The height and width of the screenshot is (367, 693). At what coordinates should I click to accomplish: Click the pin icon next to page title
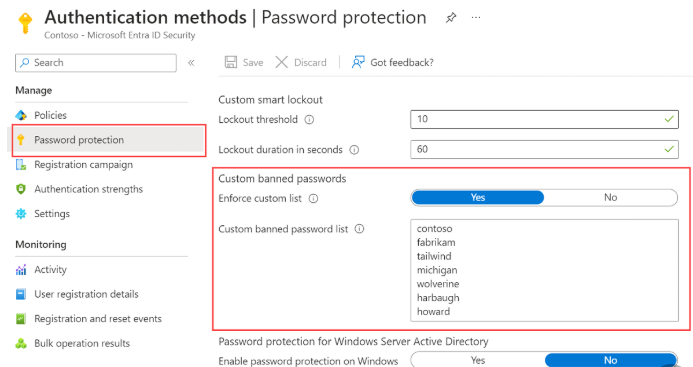[x=450, y=18]
